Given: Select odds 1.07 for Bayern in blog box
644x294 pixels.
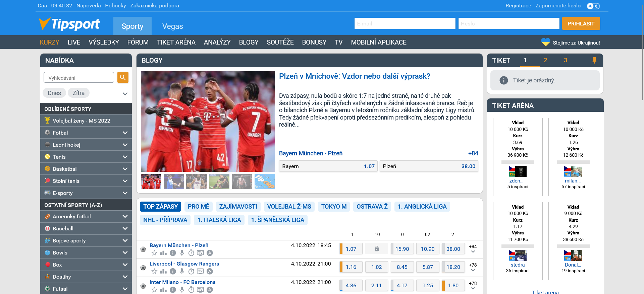Looking at the screenshot, I should [328, 166].
